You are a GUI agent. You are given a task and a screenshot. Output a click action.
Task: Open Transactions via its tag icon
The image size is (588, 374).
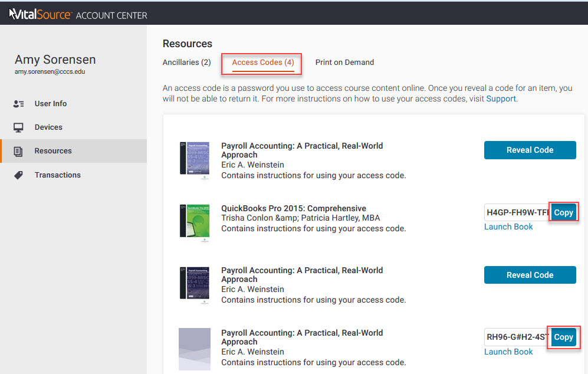pyautogui.click(x=18, y=175)
